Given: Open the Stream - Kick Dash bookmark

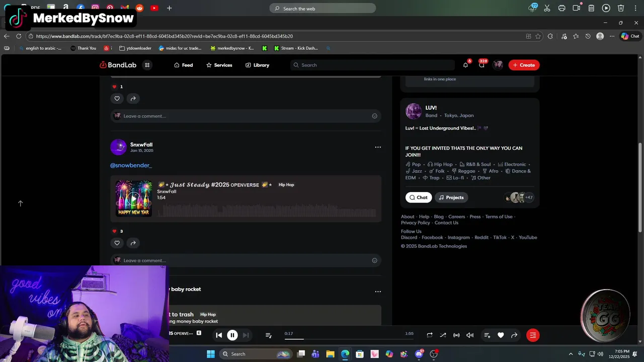Looking at the screenshot, I should (x=296, y=48).
